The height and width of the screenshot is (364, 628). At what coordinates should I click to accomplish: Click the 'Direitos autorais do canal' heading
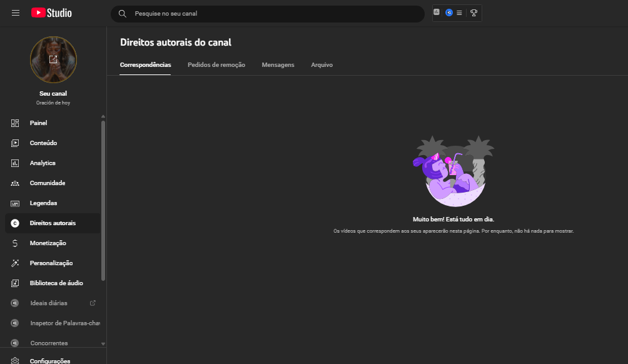coord(176,43)
